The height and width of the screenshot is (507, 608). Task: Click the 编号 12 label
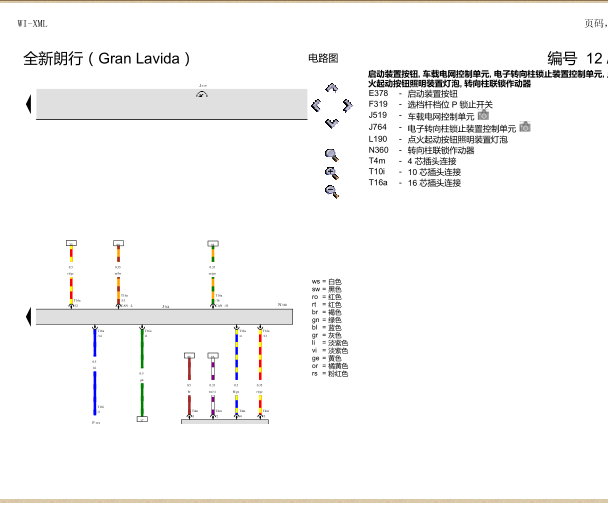pyautogui.click(x=577, y=59)
